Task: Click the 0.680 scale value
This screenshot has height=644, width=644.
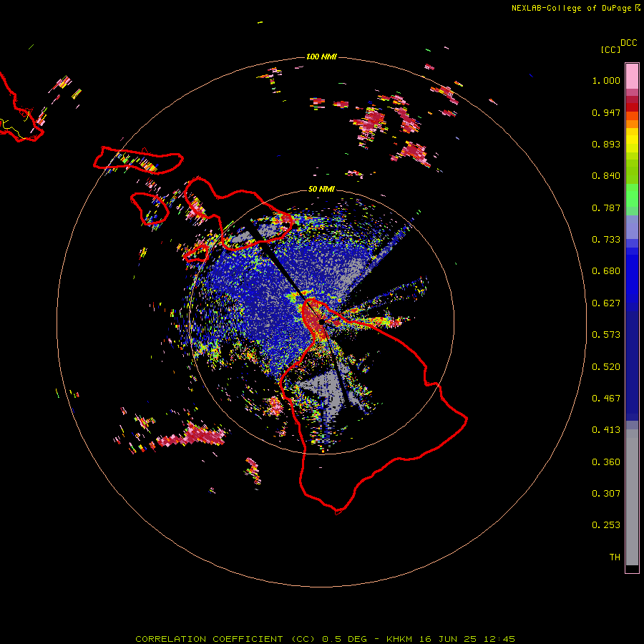Action: click(606, 271)
